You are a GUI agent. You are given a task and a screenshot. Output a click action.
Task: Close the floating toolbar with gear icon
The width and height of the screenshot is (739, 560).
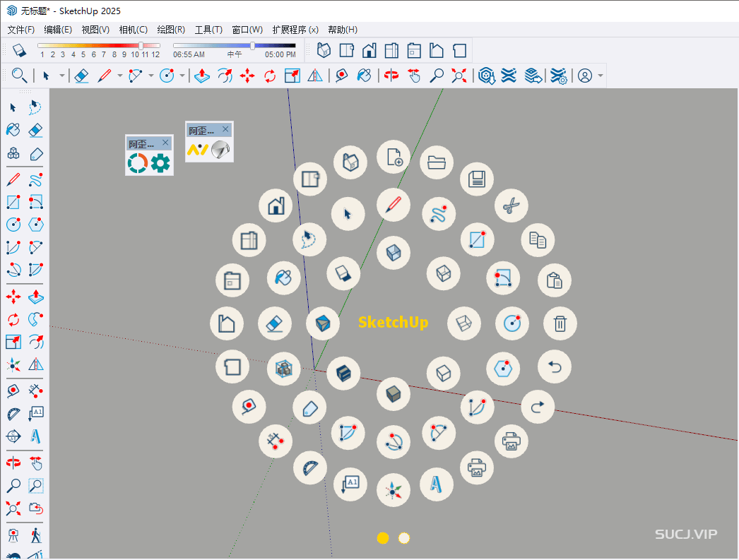pos(165,143)
